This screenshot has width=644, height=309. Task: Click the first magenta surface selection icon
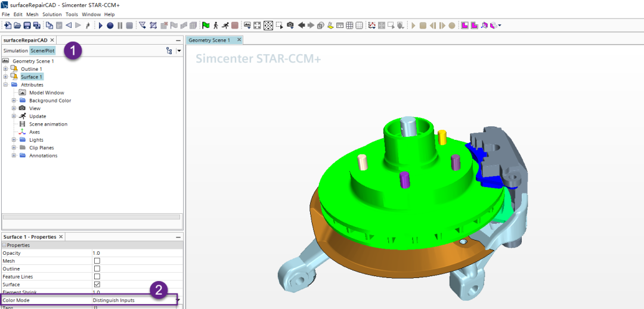pyautogui.click(x=465, y=26)
